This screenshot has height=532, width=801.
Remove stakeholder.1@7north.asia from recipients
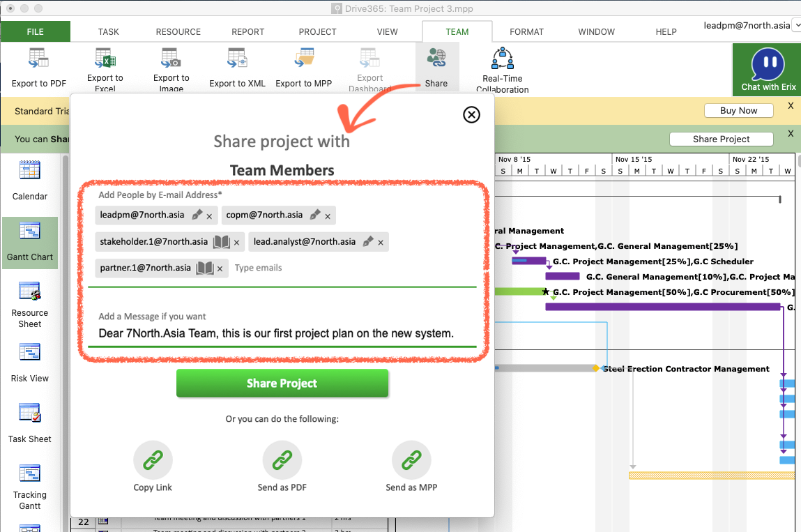(x=236, y=243)
